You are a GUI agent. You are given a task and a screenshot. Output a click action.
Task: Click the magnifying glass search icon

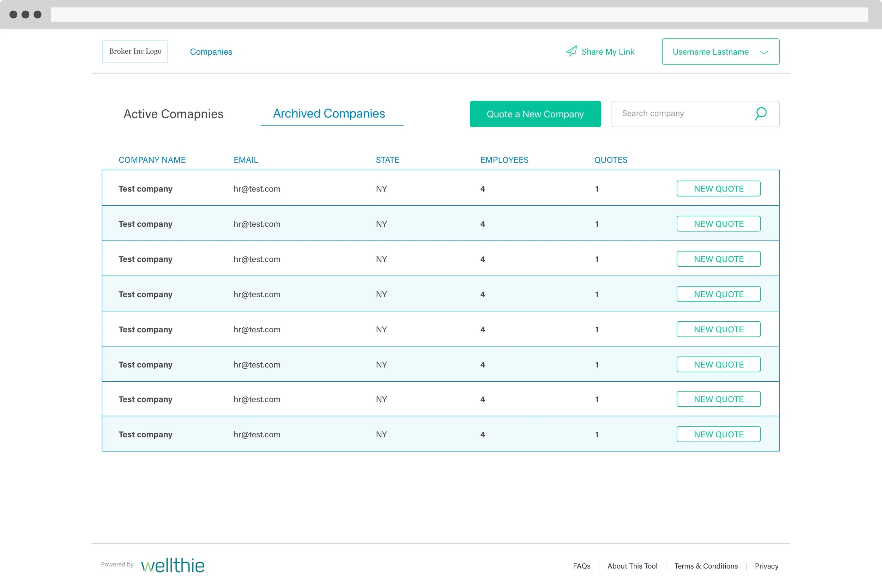click(x=760, y=114)
